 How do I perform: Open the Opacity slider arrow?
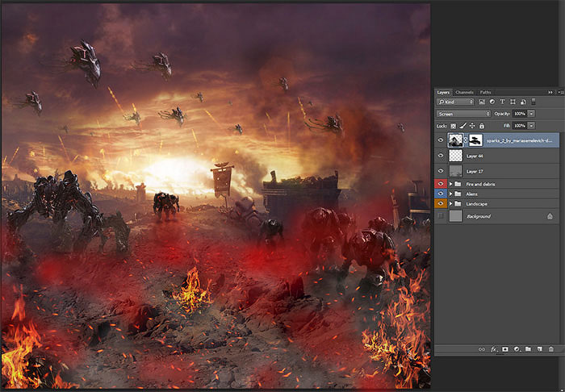click(x=531, y=114)
